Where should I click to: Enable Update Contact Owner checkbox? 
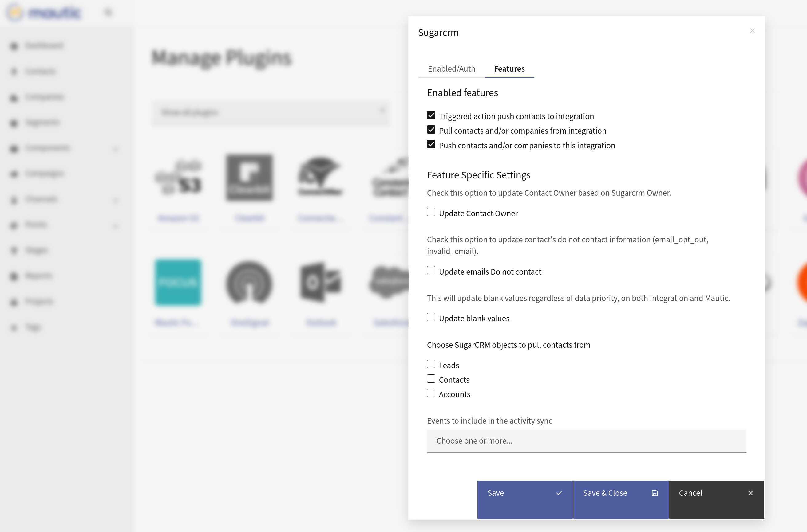click(x=431, y=212)
